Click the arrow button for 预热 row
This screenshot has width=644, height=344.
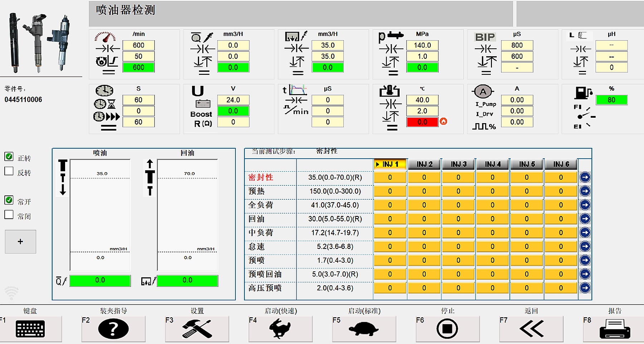[585, 191]
